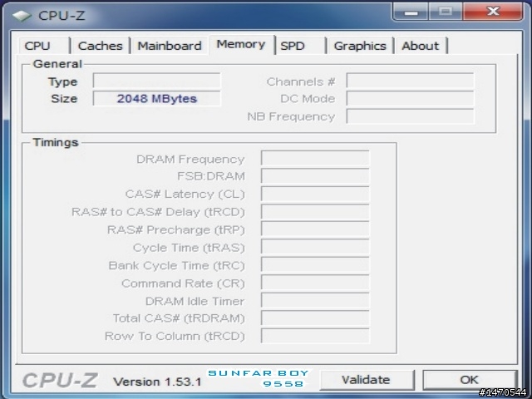
Task: Switch to the About tab
Action: (421, 46)
